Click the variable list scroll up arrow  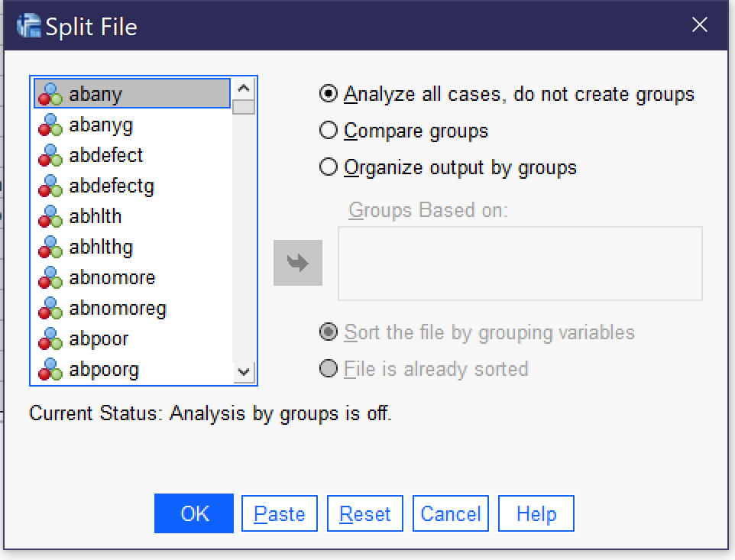click(x=243, y=88)
